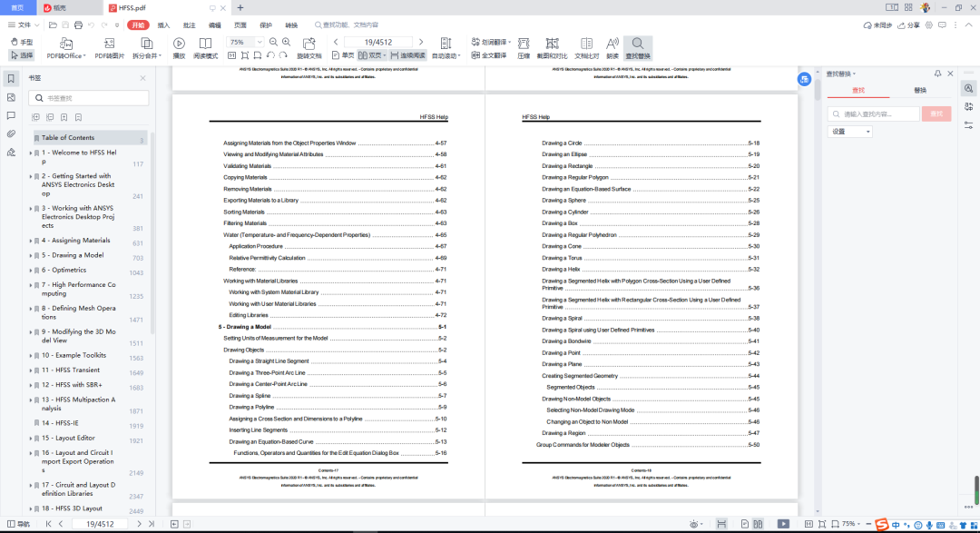Zoom in with the plus magnifier
This screenshot has height=533, width=980.
coord(286,42)
